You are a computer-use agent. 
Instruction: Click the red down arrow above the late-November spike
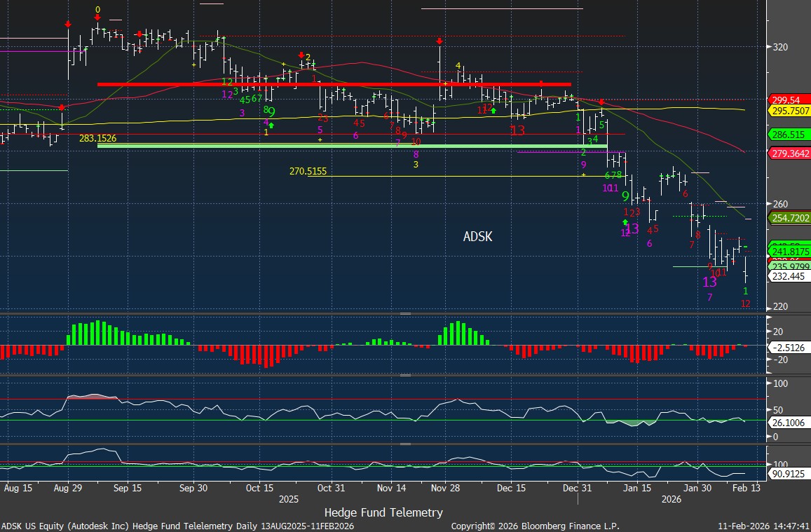click(x=439, y=41)
